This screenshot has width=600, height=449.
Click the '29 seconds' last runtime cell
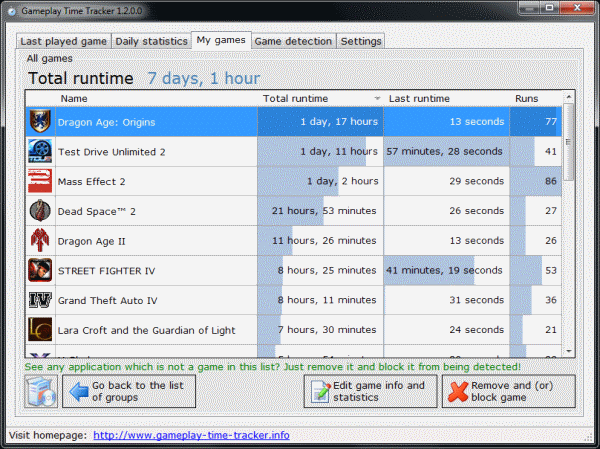(x=447, y=181)
